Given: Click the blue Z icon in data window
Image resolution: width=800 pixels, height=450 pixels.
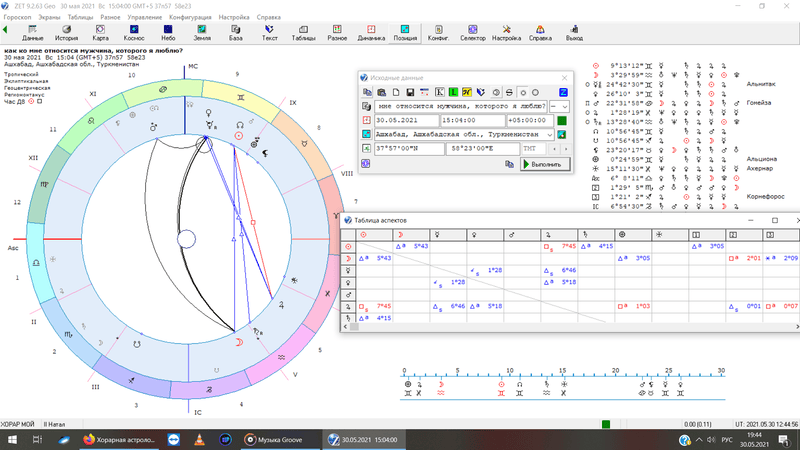Looking at the screenshot, I should (562, 92).
